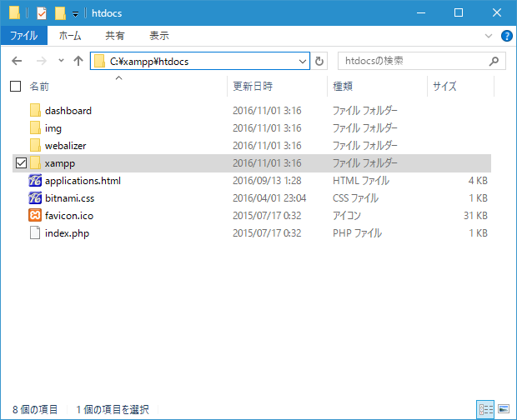This screenshot has height=420, width=517.
Task: Minimize the htdocs window
Action: coord(421,13)
